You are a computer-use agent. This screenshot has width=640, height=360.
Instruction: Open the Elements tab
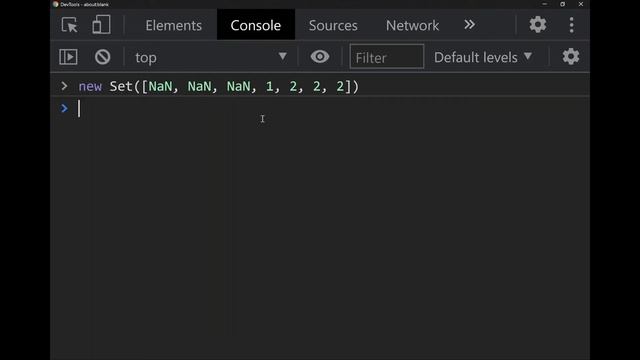[173, 25]
